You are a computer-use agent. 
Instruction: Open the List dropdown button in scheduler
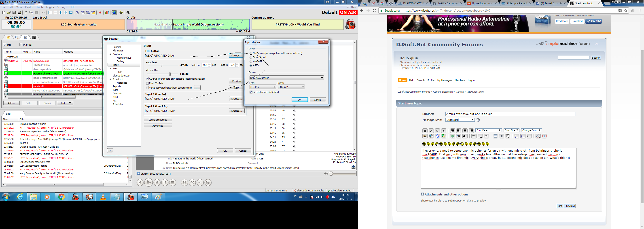pyautogui.click(x=65, y=103)
